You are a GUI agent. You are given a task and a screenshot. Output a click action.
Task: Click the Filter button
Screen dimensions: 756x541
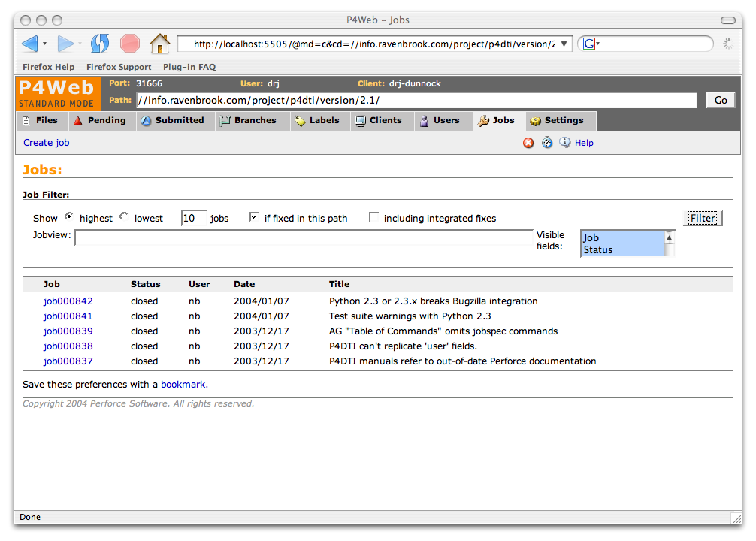point(703,217)
